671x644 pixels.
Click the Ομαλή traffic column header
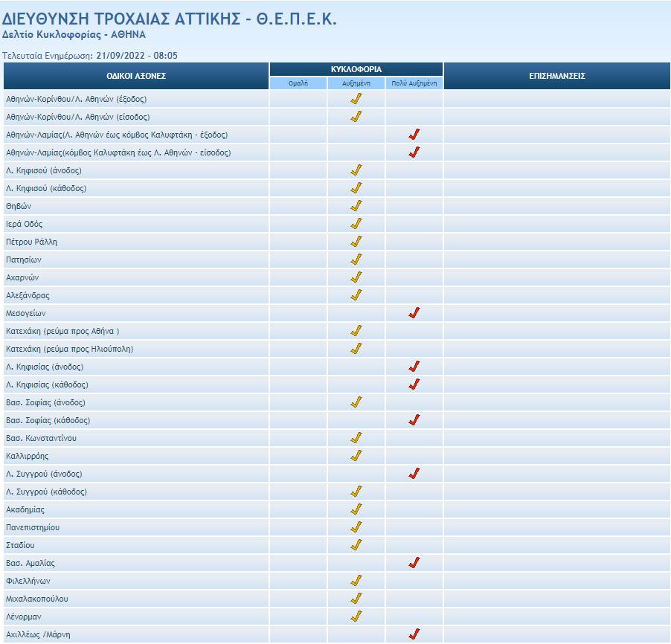298,83
